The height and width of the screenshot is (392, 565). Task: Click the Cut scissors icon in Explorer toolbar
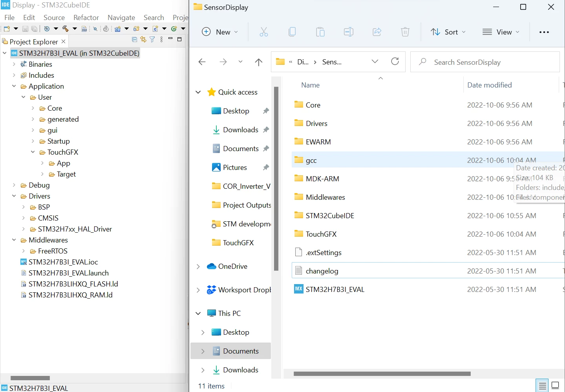pyautogui.click(x=264, y=32)
